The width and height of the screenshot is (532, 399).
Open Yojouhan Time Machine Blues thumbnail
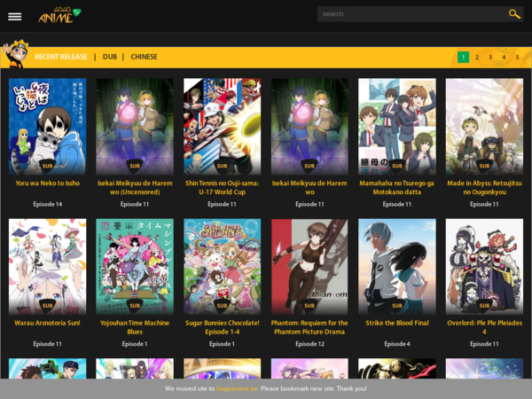pos(135,267)
